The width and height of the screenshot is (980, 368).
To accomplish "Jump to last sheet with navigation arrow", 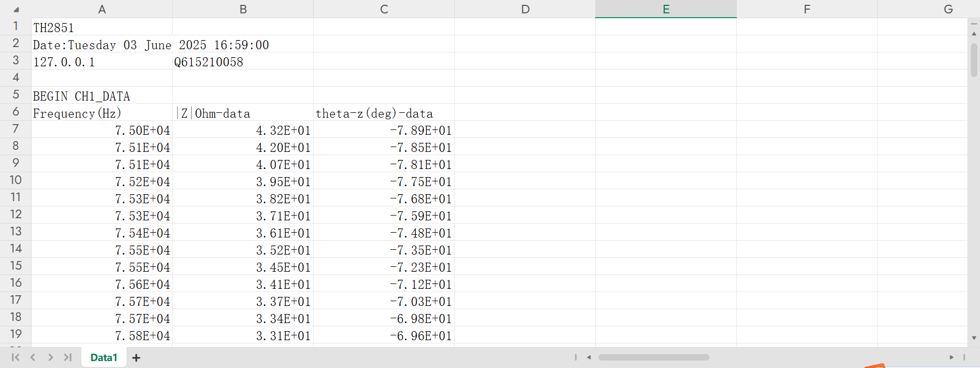I will [x=68, y=357].
